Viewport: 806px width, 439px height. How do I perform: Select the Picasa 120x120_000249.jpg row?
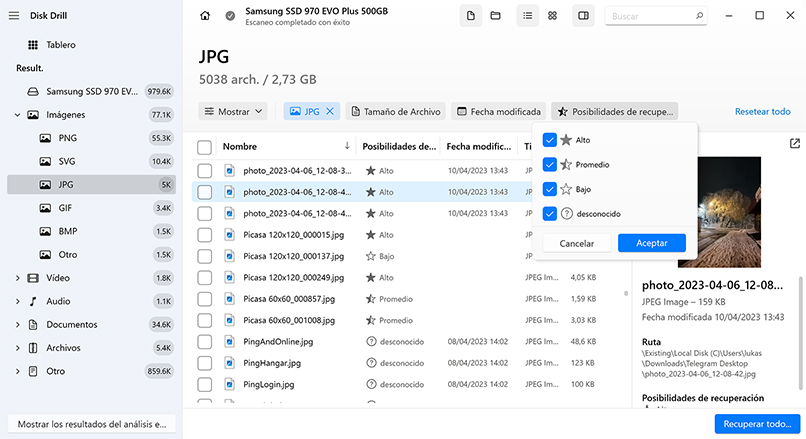410,278
